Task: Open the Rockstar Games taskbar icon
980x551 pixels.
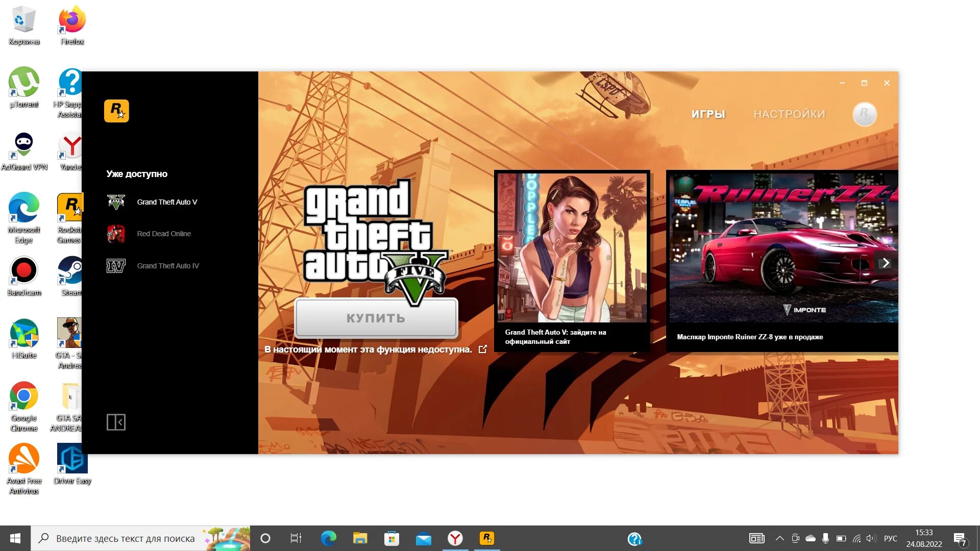Action: pos(486,538)
